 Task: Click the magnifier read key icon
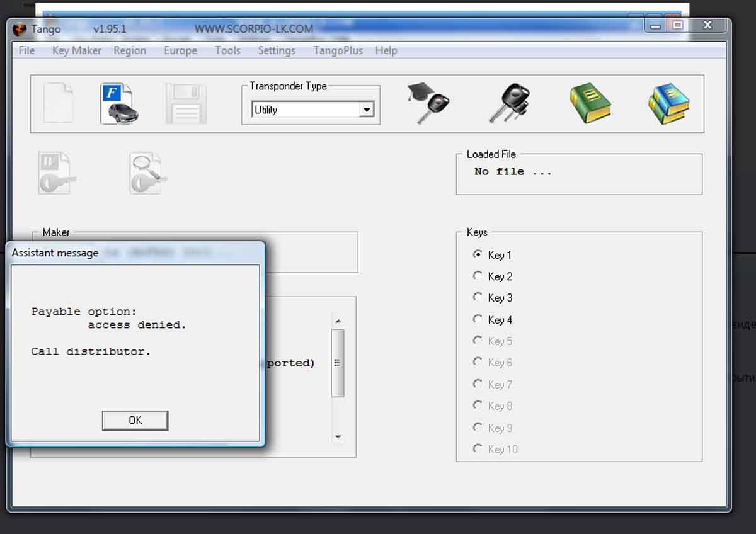(x=147, y=173)
